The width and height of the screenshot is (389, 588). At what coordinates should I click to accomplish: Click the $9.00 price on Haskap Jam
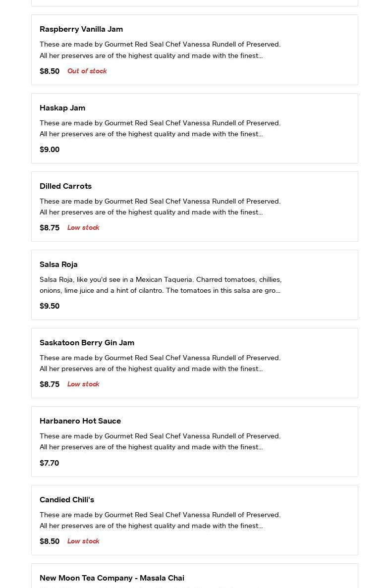point(50,150)
